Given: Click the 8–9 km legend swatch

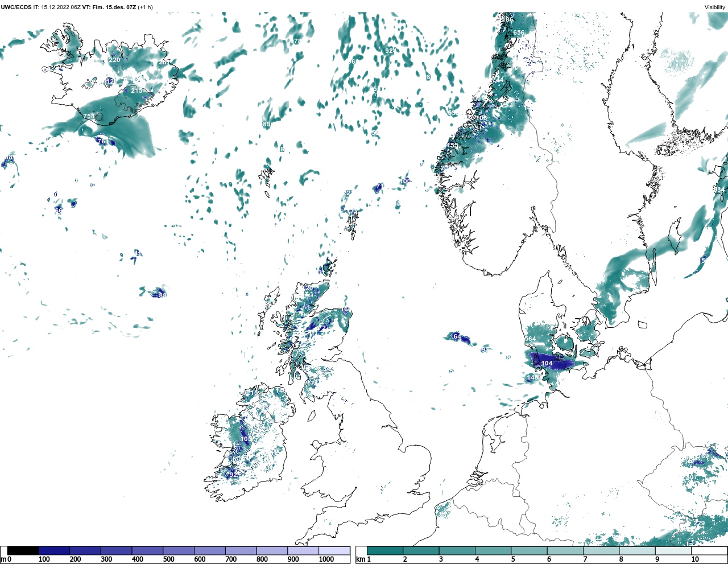Looking at the screenshot, I should click(637, 550).
